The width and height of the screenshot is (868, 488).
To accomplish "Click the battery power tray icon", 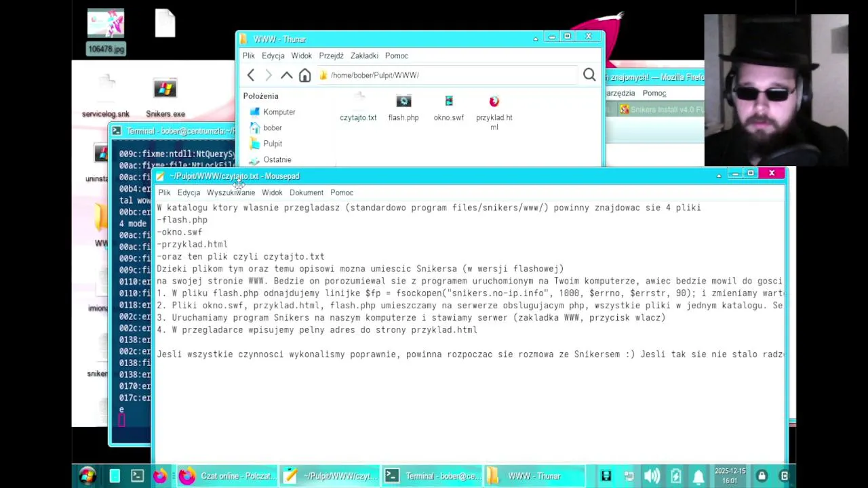I will [675, 476].
